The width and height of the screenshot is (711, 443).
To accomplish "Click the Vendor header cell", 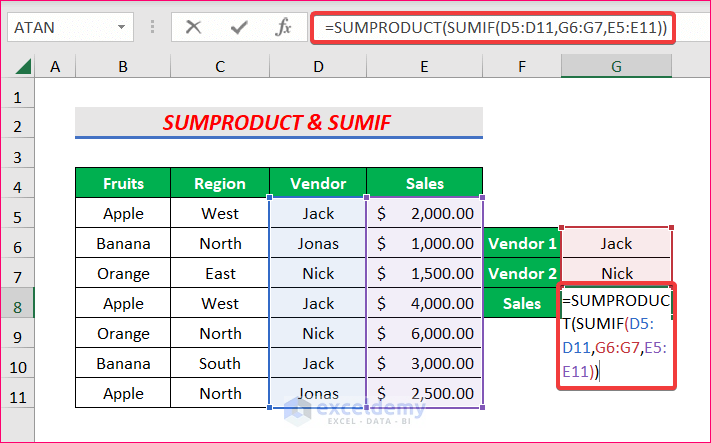I will click(x=318, y=183).
